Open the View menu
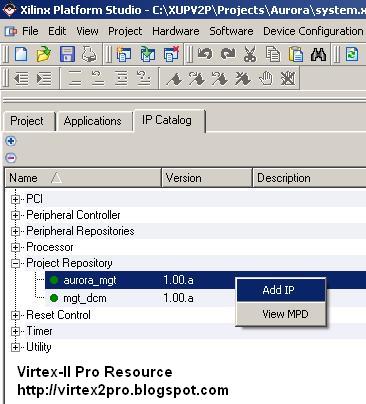Viewport: 366px width, 404px height. click(87, 31)
